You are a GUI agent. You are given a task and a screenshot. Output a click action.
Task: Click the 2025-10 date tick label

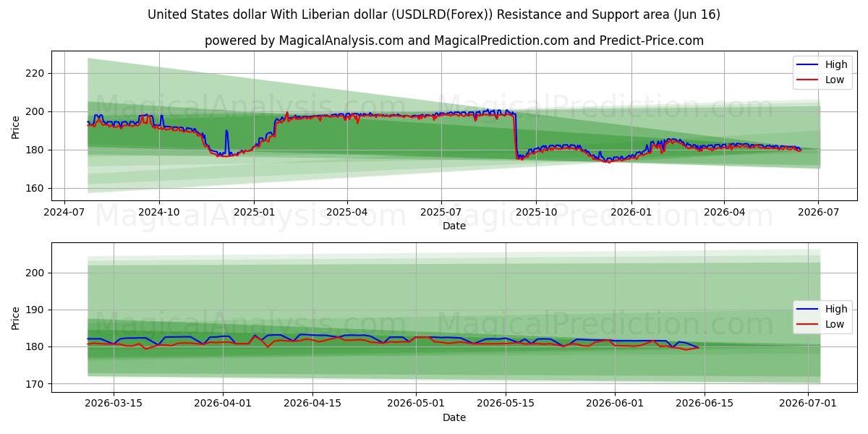pyautogui.click(x=536, y=213)
